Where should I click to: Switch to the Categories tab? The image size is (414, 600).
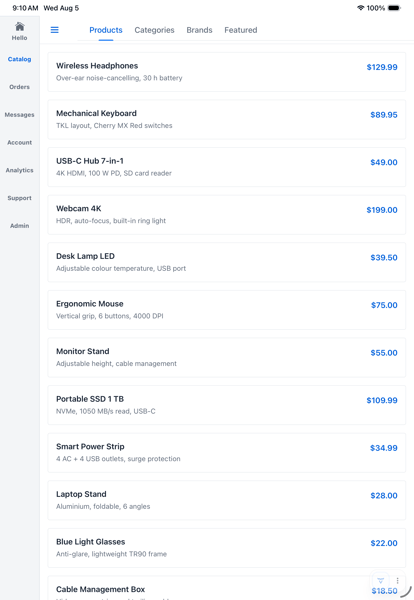coord(154,30)
